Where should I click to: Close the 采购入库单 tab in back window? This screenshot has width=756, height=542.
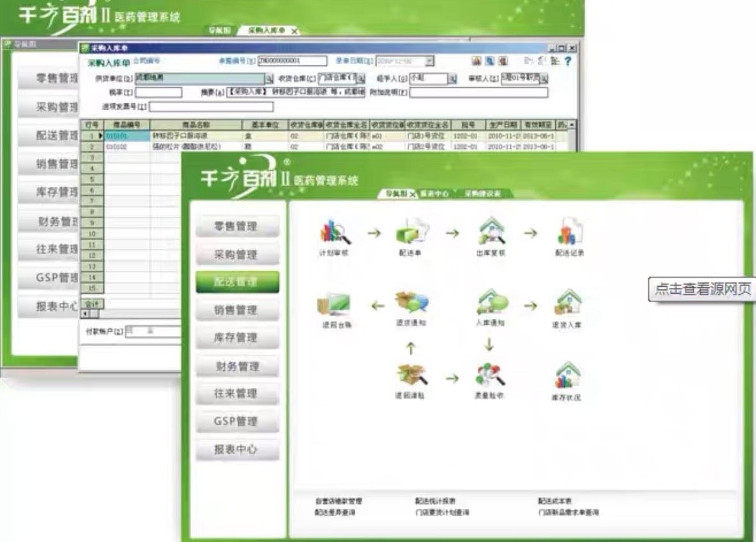point(294,31)
